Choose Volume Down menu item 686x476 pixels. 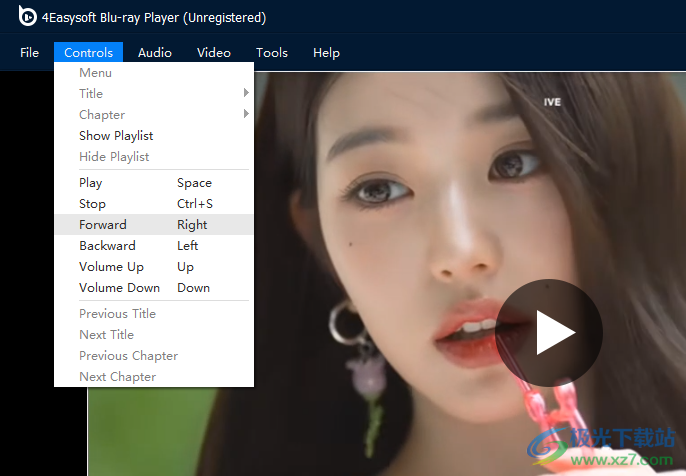pos(154,287)
